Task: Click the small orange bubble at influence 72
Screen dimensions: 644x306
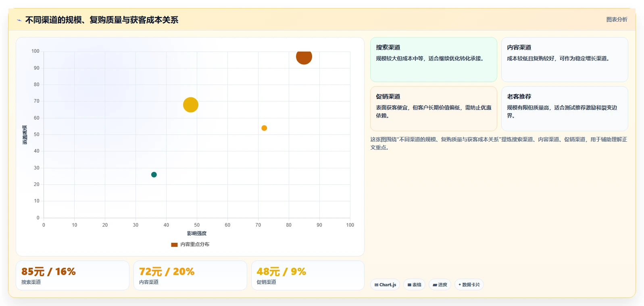Action: tap(264, 128)
